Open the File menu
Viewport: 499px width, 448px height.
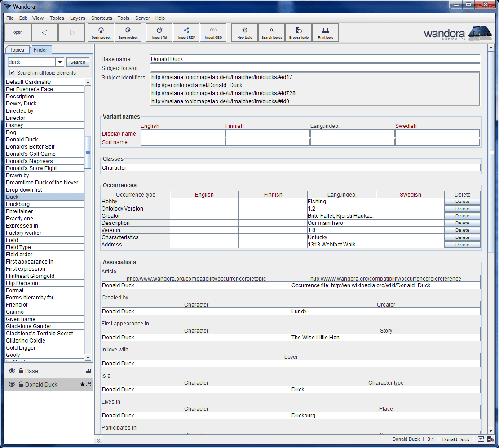pos(10,18)
